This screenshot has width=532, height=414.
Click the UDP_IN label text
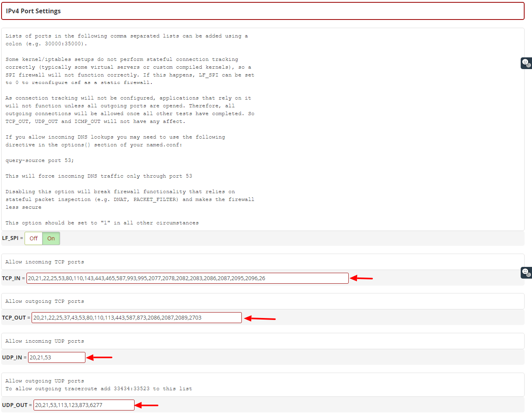(x=12, y=357)
